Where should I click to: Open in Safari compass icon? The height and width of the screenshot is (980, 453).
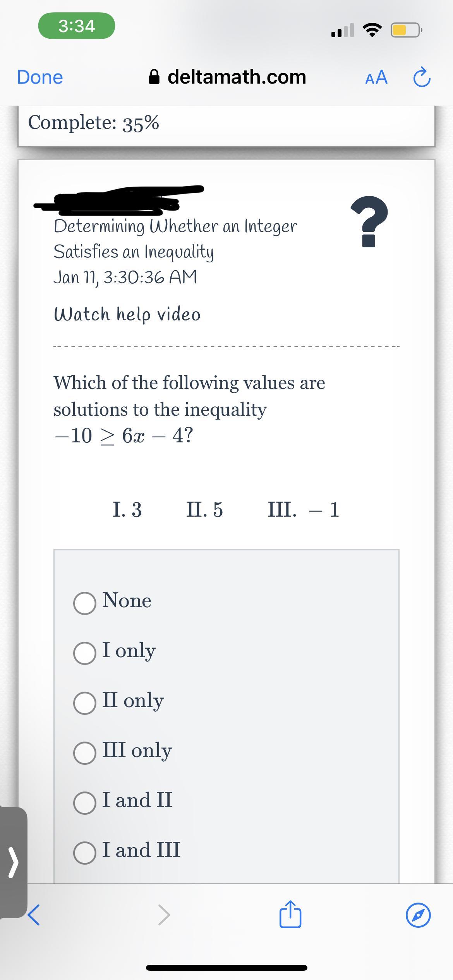(418, 915)
